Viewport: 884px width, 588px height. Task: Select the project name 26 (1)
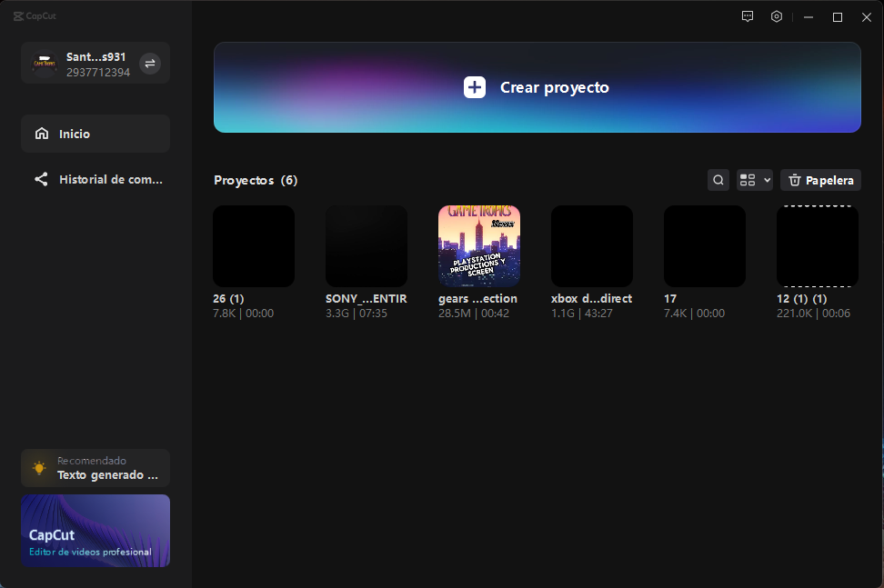(x=228, y=298)
